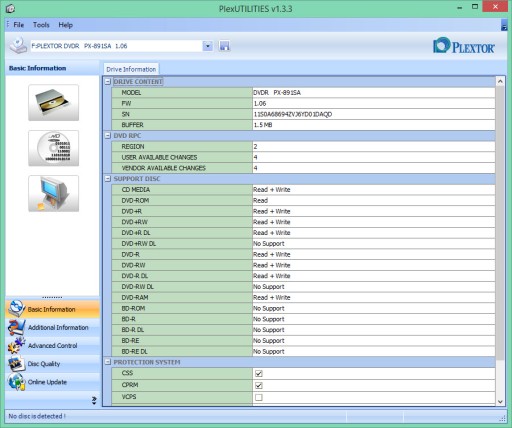Open the Tools menu
512x428 pixels.
41,25
